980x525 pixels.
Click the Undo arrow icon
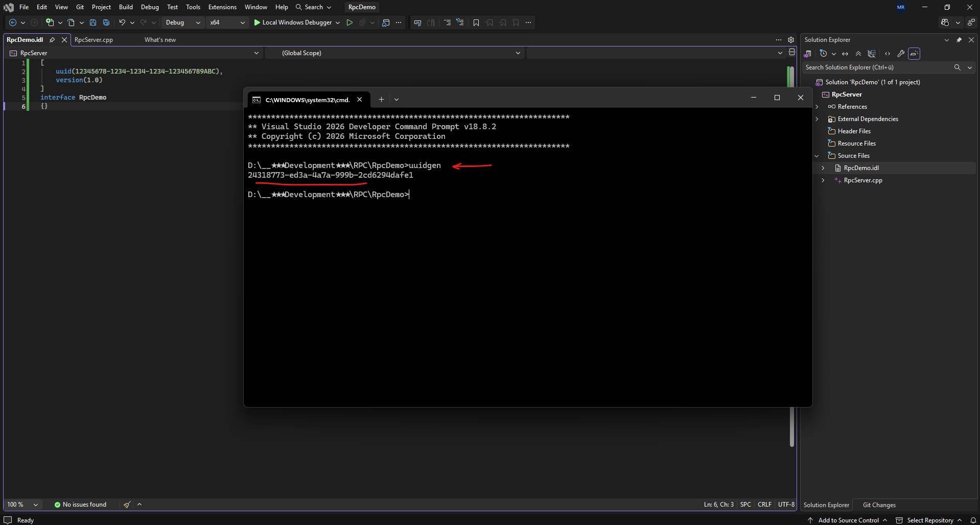click(x=122, y=22)
